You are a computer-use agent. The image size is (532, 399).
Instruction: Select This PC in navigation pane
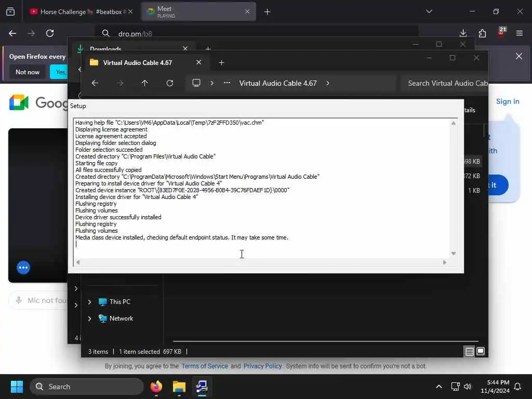click(120, 302)
